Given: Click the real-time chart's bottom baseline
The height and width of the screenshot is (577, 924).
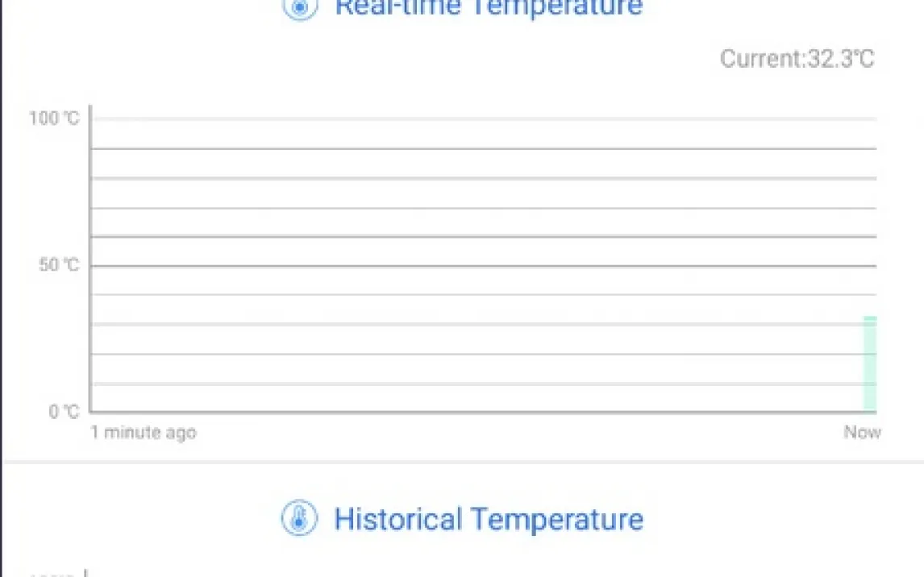Looking at the screenshot, I should (x=484, y=412).
